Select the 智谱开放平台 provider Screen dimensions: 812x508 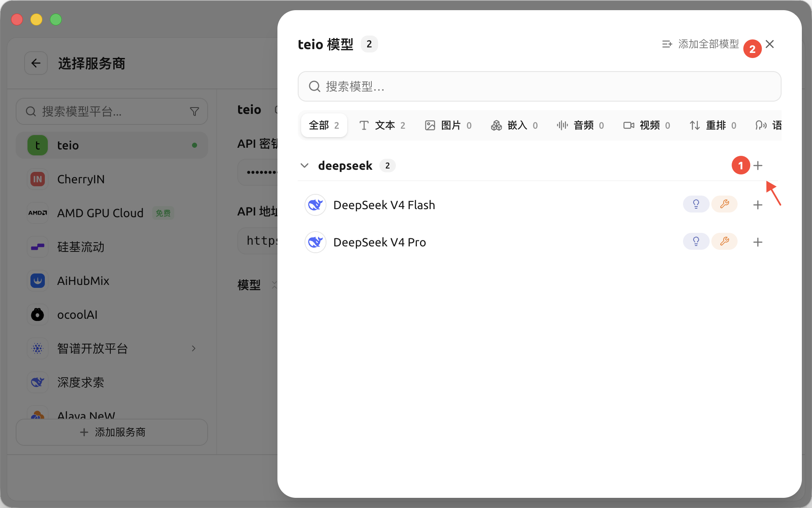tap(112, 348)
